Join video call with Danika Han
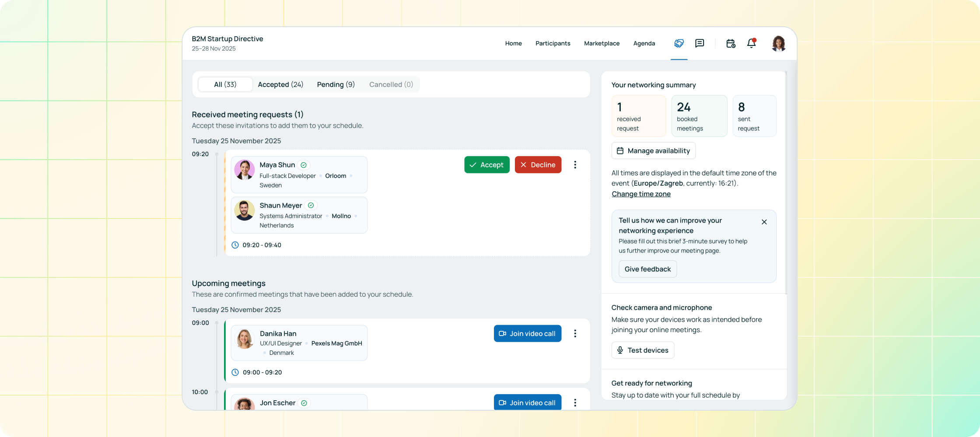The width and height of the screenshot is (980, 437). [527, 333]
